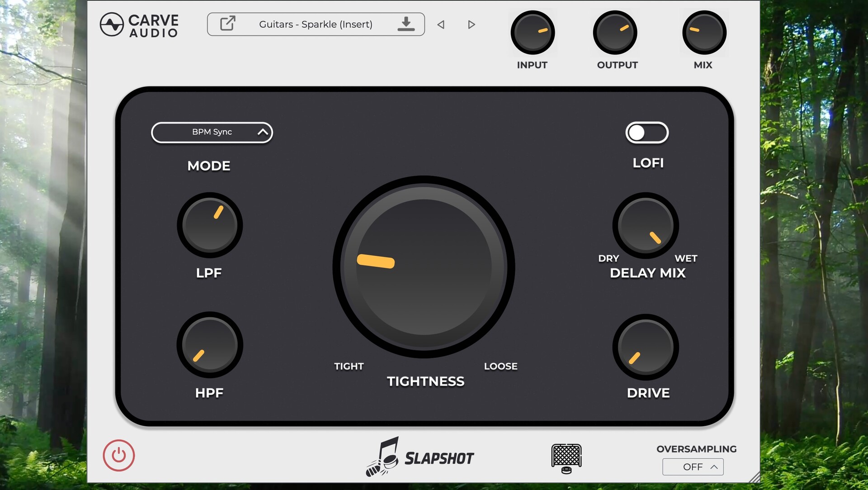Click the Drive knob
Screen dimensions: 868x490
[x=645, y=347]
